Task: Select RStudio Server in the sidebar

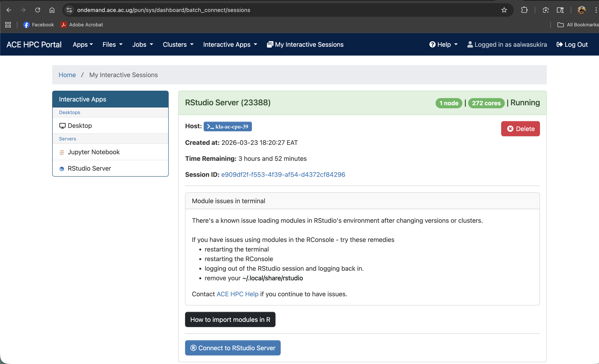Action: tap(89, 168)
